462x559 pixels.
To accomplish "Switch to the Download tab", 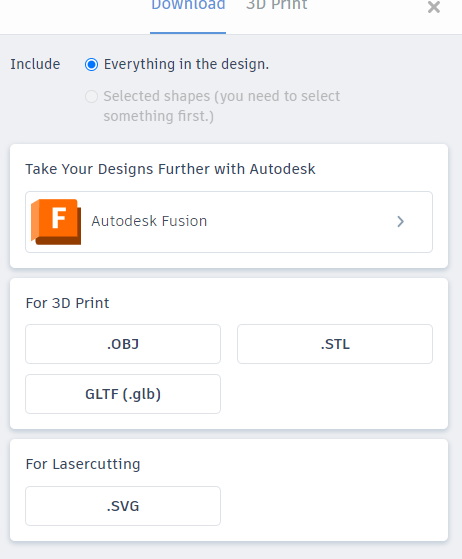I will pos(188,5).
